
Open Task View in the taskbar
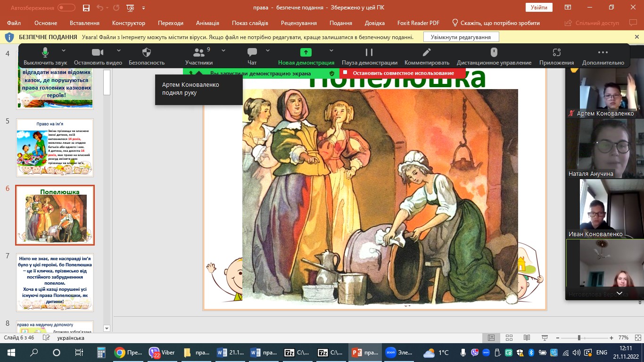tap(79, 353)
